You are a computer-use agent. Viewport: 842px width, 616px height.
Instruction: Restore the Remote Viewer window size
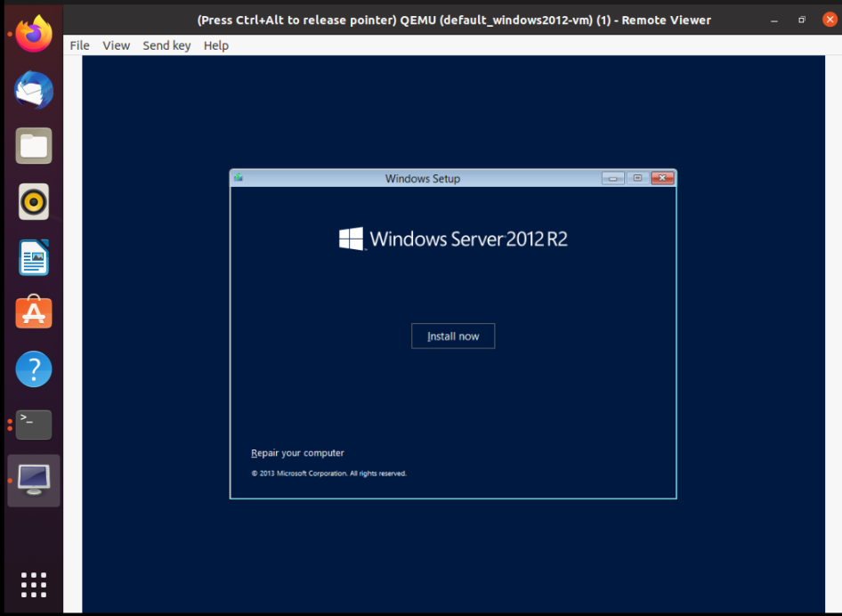[x=802, y=20]
